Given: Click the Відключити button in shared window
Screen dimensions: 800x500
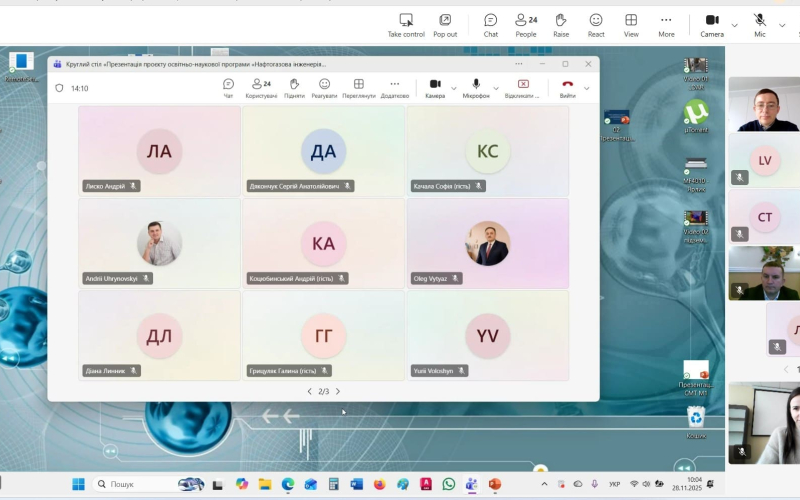Looking at the screenshot, I should pyautogui.click(x=522, y=88).
